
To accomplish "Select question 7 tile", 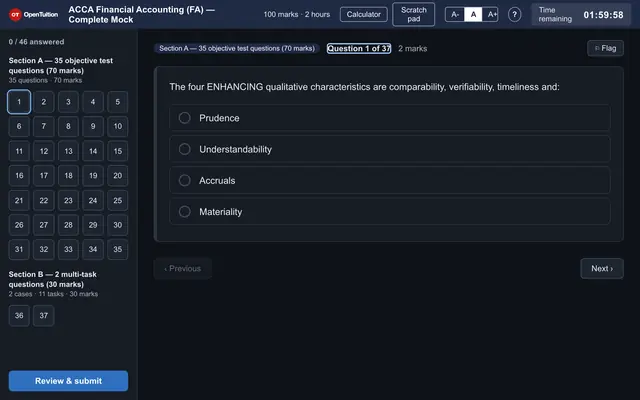I will click(44, 126).
